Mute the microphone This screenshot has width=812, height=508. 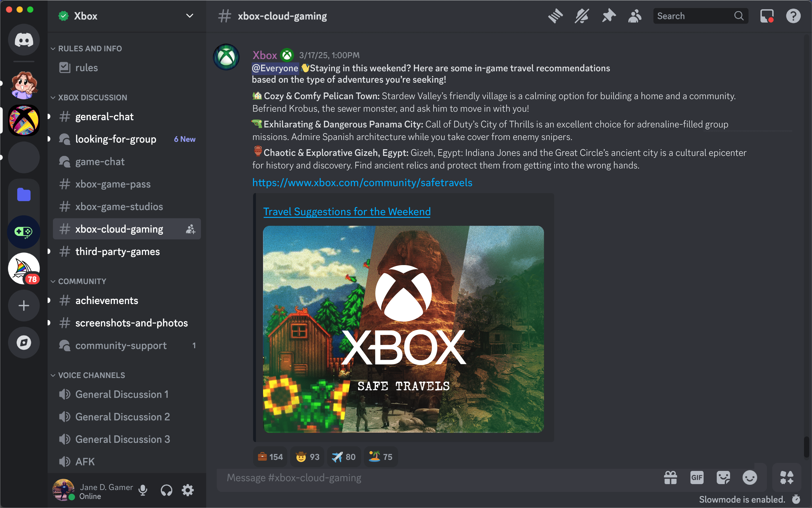coord(143,490)
